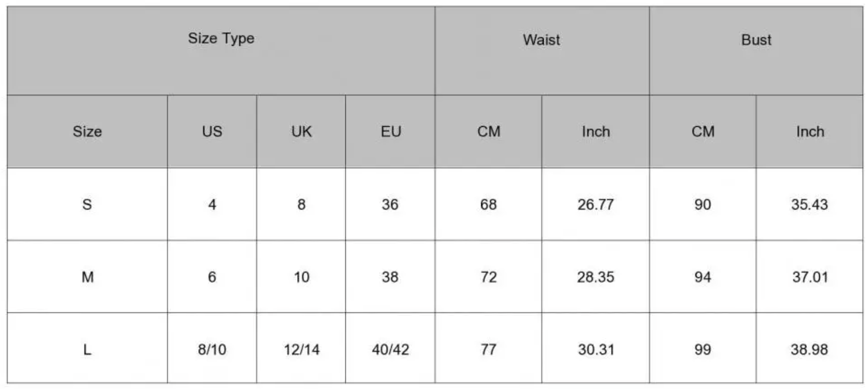Select the US column header
This screenshot has height=389, width=868.
click(212, 132)
